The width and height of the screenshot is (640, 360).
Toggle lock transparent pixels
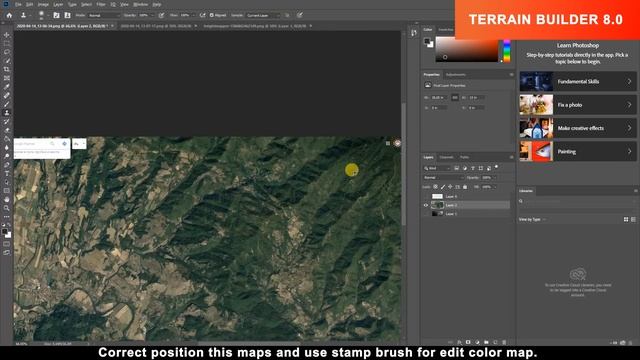point(436,187)
